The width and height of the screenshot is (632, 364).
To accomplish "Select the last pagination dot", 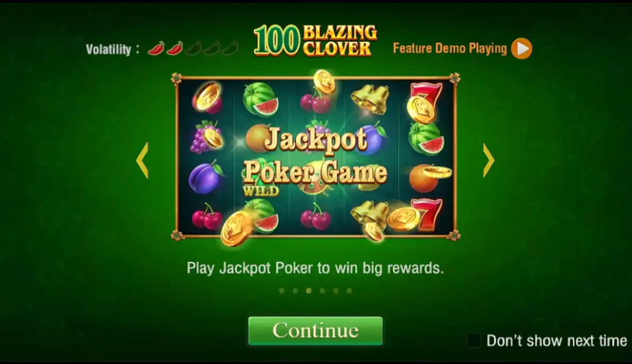I will pyautogui.click(x=350, y=290).
